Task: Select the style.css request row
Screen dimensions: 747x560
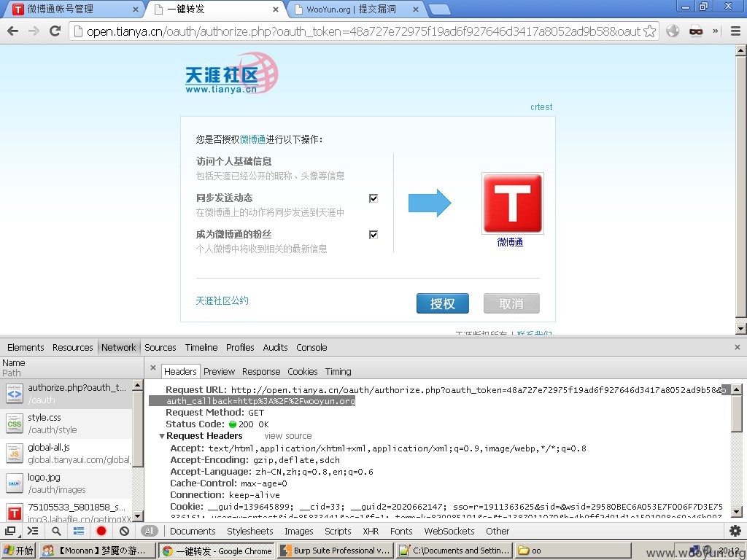Action: tap(66, 424)
